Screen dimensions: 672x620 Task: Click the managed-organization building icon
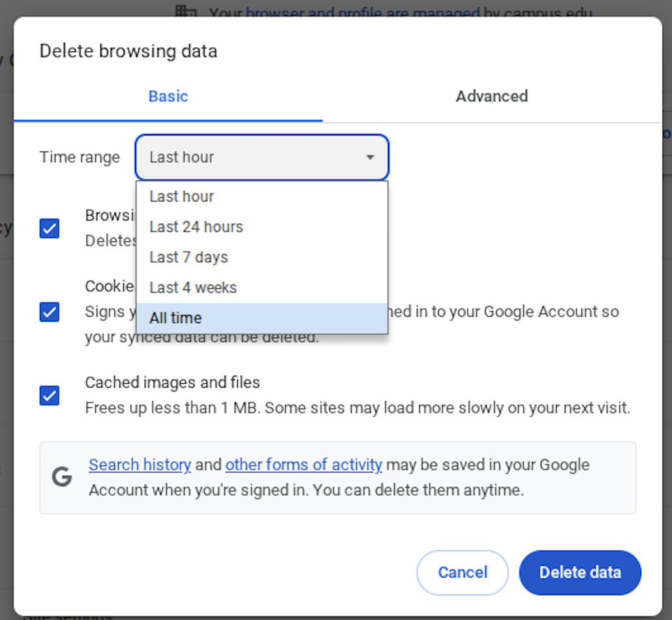[187, 12]
